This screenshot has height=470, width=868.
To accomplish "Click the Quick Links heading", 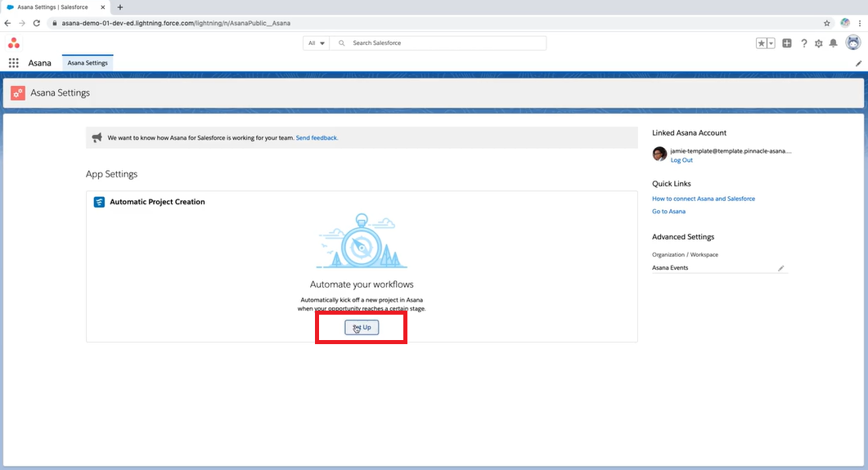I will point(672,184).
